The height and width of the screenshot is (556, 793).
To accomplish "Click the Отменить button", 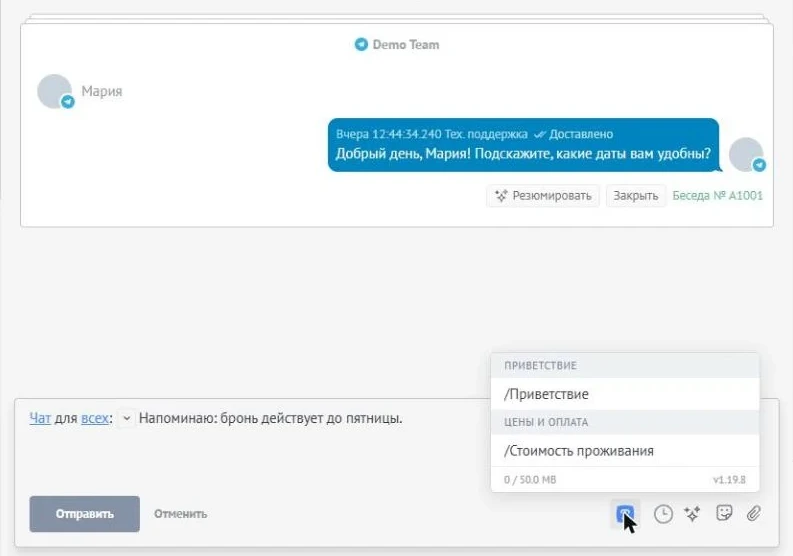I will point(181,514).
